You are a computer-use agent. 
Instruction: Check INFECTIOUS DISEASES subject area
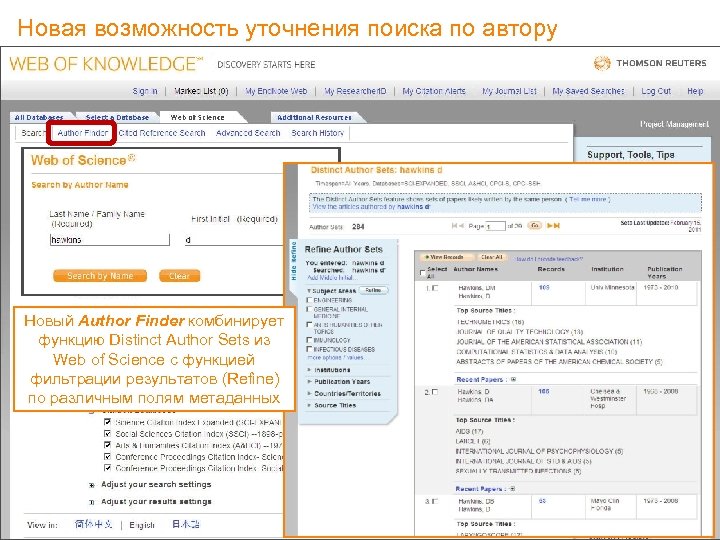point(309,349)
